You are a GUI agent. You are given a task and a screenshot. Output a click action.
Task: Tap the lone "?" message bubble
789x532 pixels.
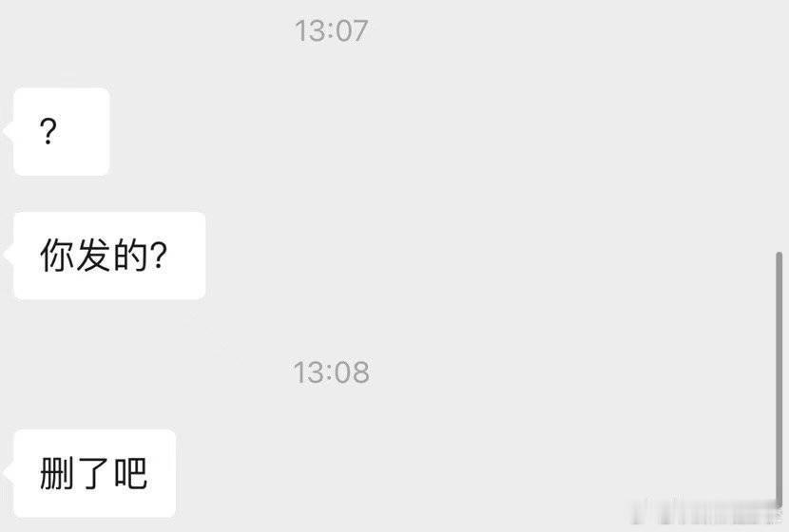tap(62, 132)
